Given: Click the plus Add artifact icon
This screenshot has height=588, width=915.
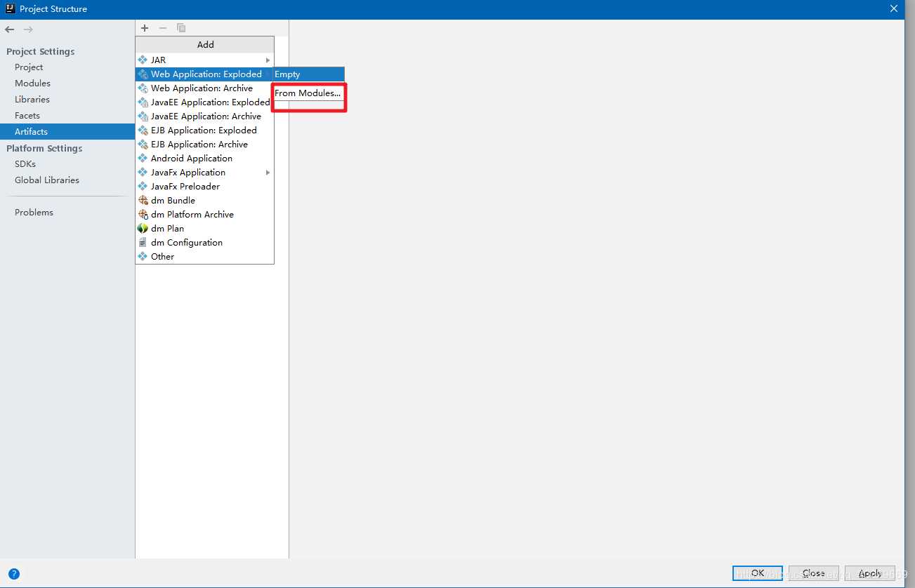Looking at the screenshot, I should click(145, 28).
